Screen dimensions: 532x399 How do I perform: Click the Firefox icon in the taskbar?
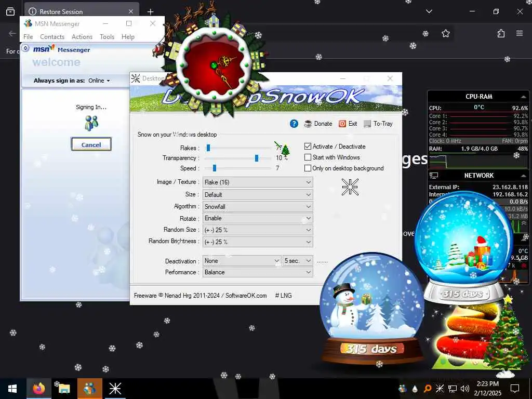coord(38,388)
